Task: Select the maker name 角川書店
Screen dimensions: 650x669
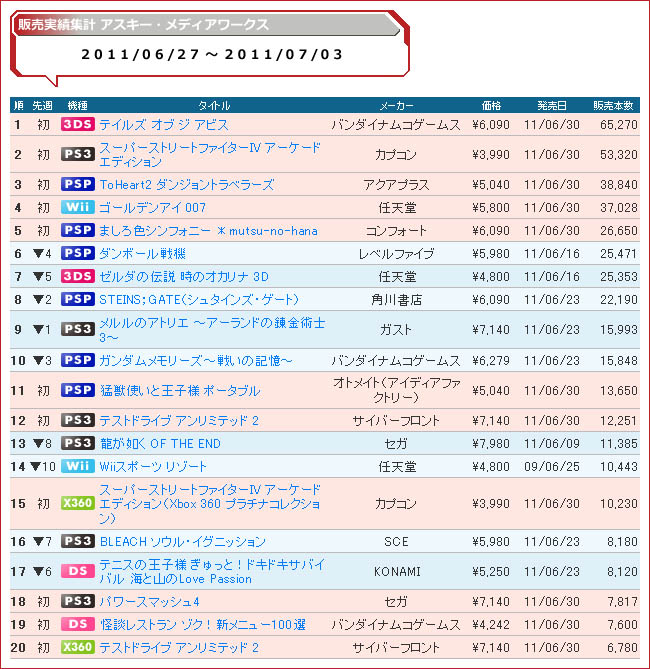Action: pyautogui.click(x=396, y=300)
